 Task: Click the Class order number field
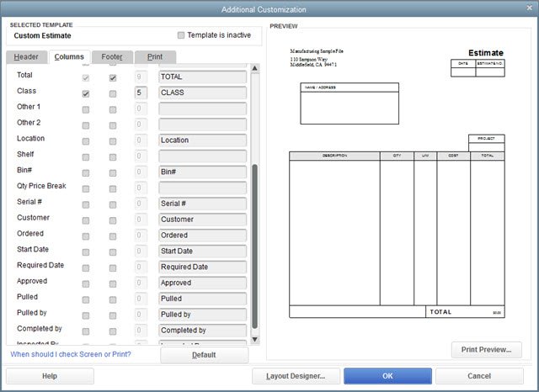pos(141,93)
